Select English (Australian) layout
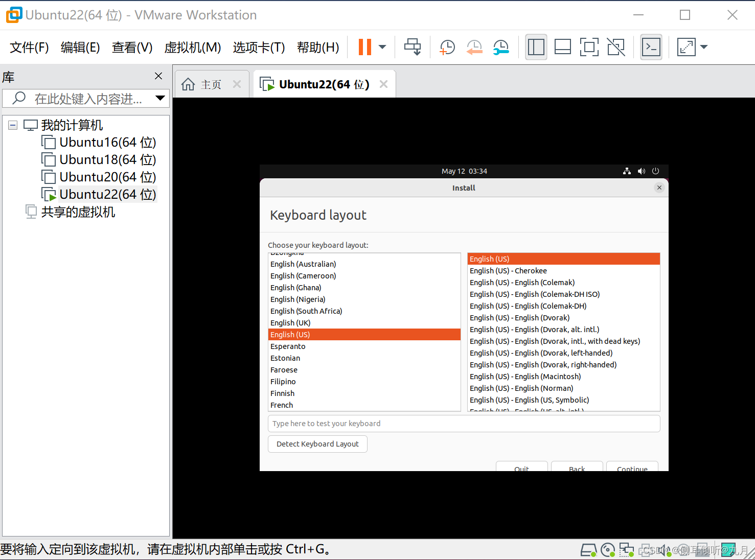The height and width of the screenshot is (560, 755). 364,264
